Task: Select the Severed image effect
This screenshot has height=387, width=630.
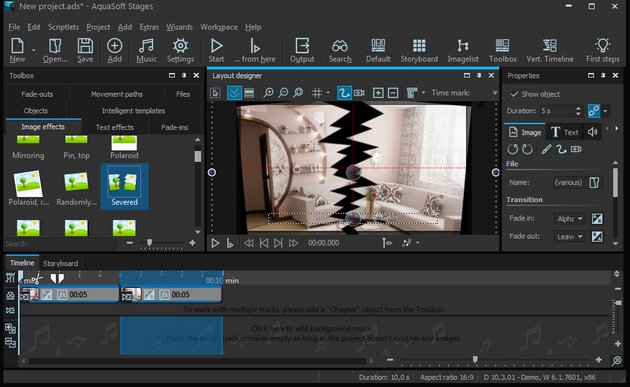Action: point(124,186)
